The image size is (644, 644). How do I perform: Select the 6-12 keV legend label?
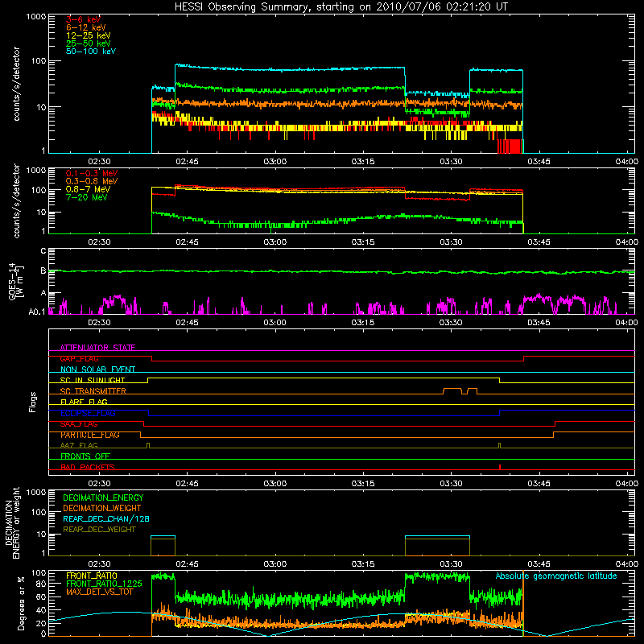86,27
